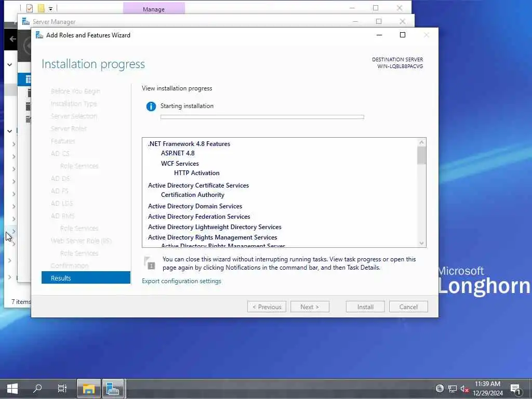Click the properties checkmark icon in Explorer toolbar

[30, 8]
